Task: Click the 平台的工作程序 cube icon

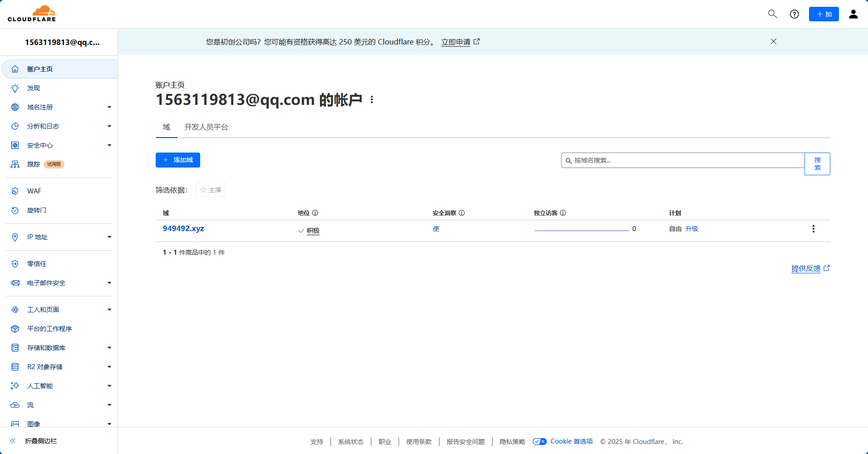Action: (x=15, y=329)
